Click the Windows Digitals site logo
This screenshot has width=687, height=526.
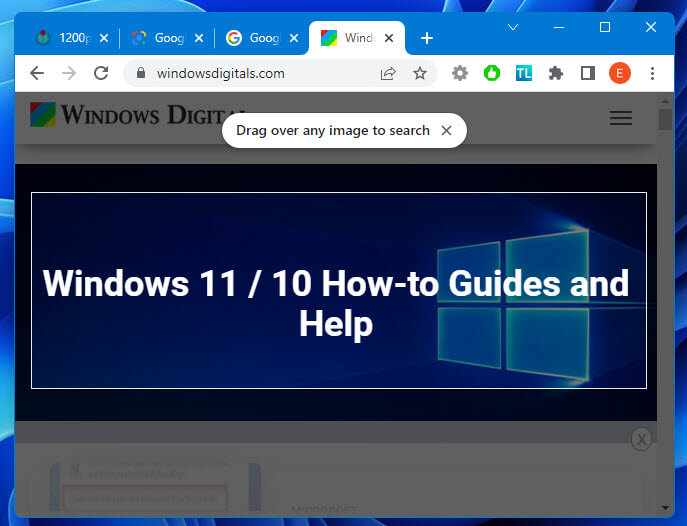[x=137, y=115]
